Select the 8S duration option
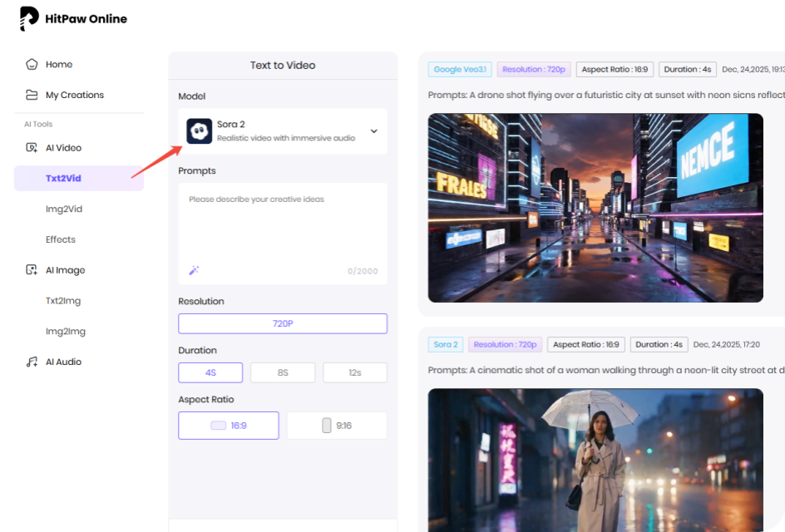 point(283,372)
